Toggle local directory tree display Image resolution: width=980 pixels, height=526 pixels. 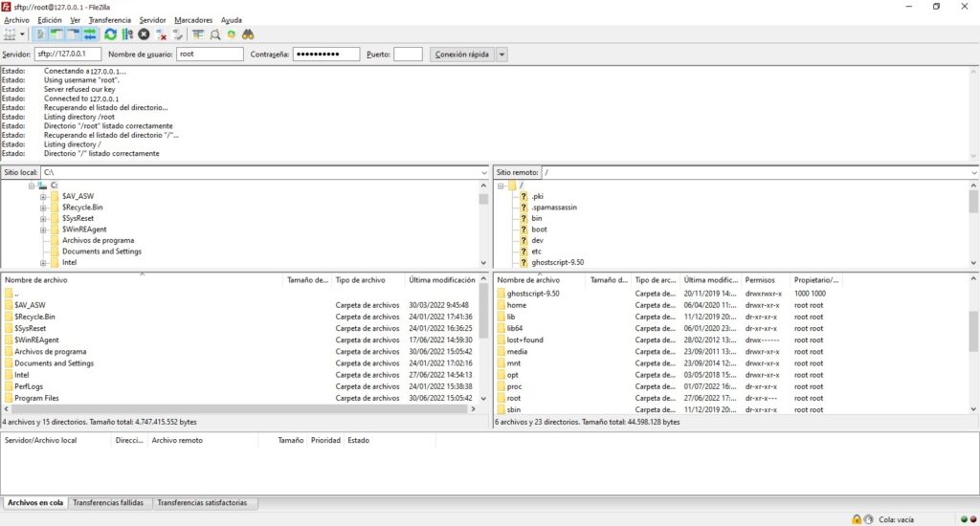click(56, 34)
